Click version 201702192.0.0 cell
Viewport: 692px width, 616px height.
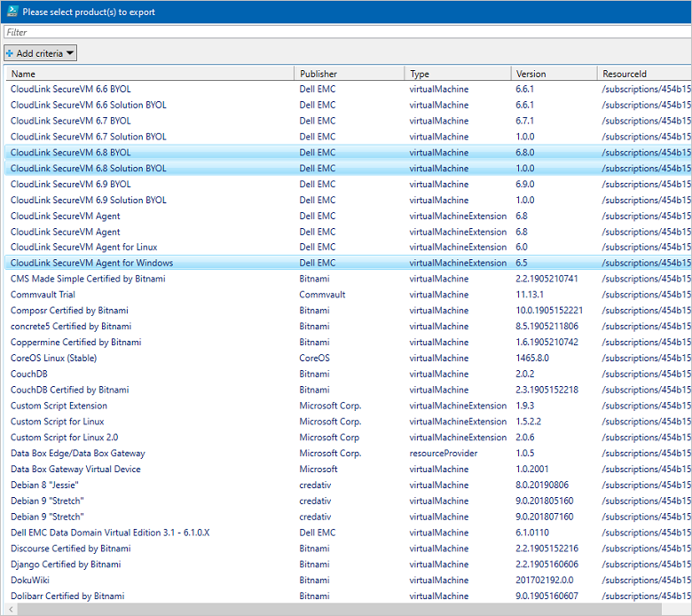pyautogui.click(x=544, y=580)
